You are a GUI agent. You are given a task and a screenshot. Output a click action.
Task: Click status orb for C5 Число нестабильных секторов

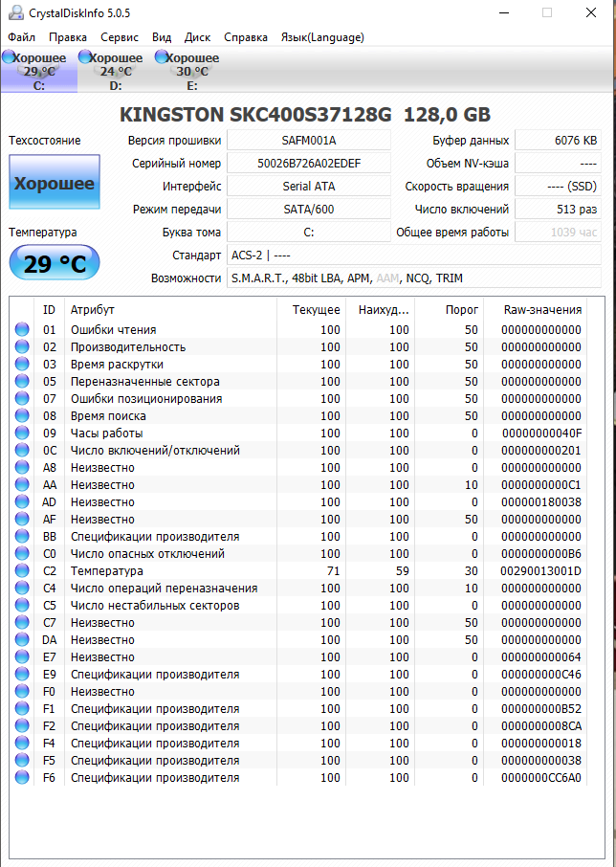[x=22, y=606]
